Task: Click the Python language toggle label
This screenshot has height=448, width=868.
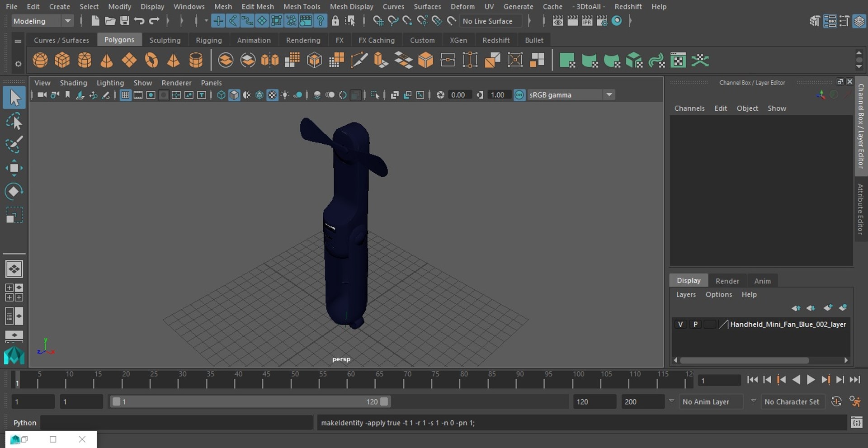Action: click(x=25, y=423)
